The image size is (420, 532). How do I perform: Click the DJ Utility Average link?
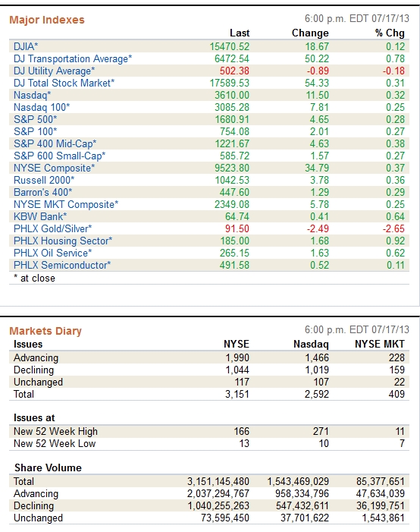pos(55,71)
